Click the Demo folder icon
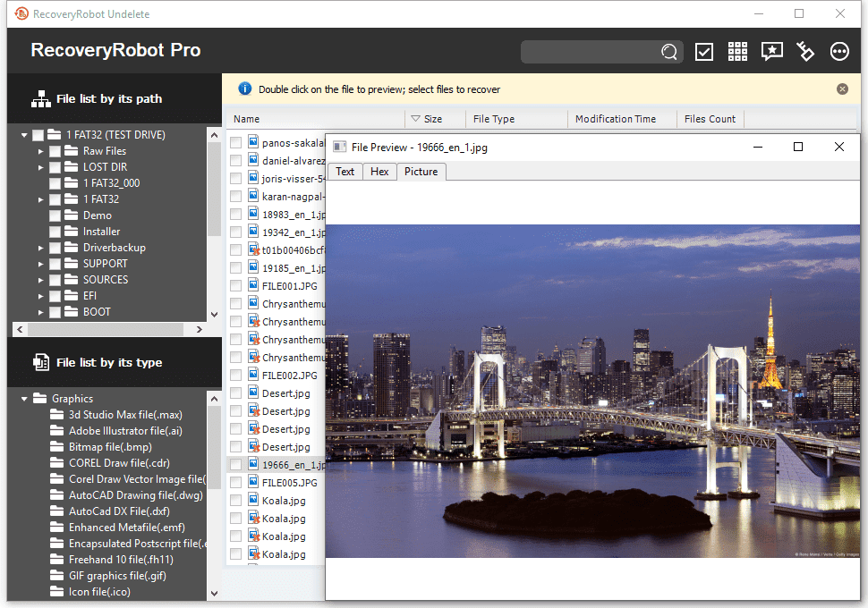868x608 pixels. pyautogui.click(x=71, y=215)
